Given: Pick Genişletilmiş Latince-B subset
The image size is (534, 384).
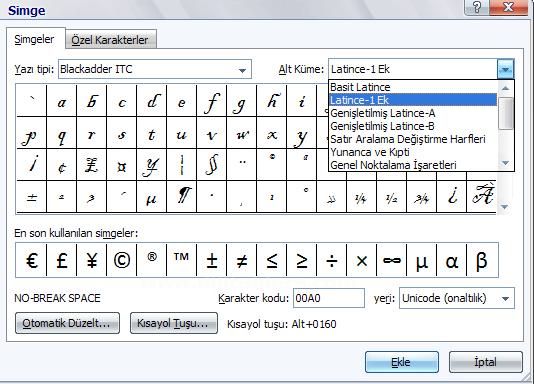Looking at the screenshot, I should pos(413,126).
